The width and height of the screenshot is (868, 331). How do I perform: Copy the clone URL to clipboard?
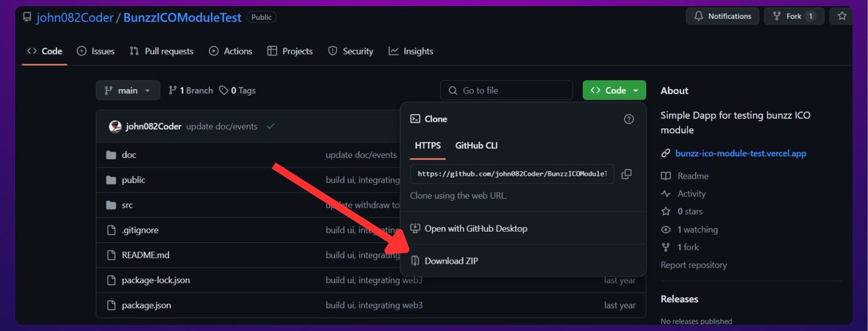(x=626, y=174)
